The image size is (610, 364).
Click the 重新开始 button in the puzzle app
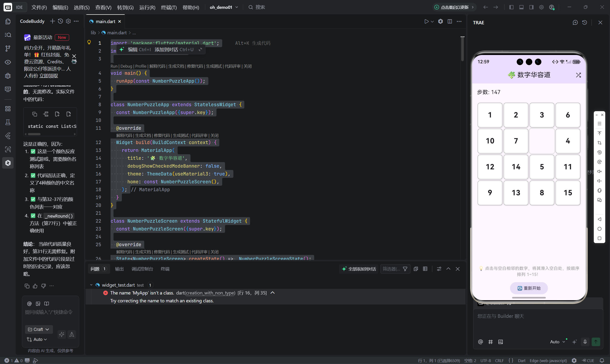point(529,288)
